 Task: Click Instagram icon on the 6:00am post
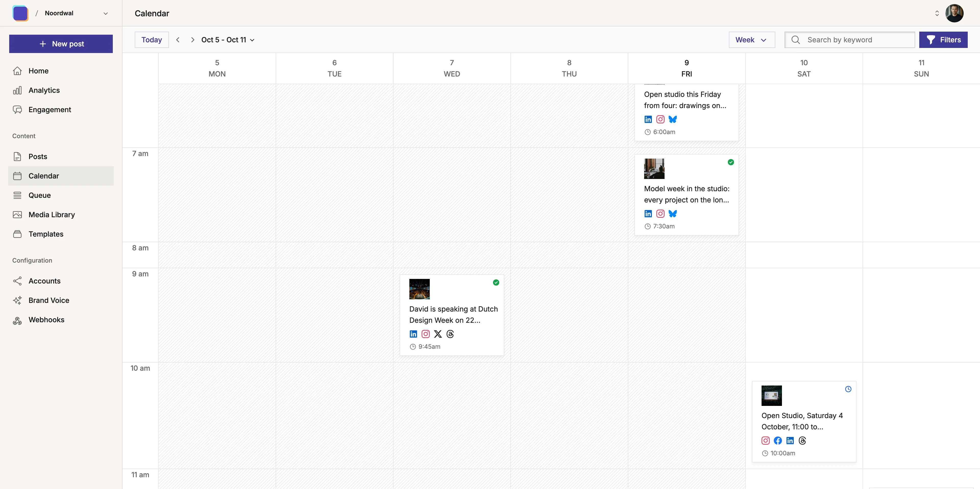click(660, 119)
